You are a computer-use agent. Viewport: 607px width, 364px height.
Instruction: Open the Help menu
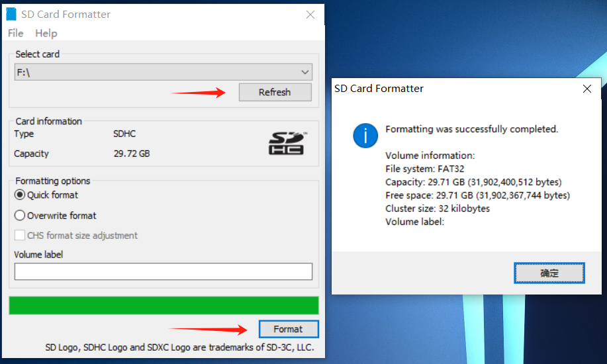coord(46,33)
